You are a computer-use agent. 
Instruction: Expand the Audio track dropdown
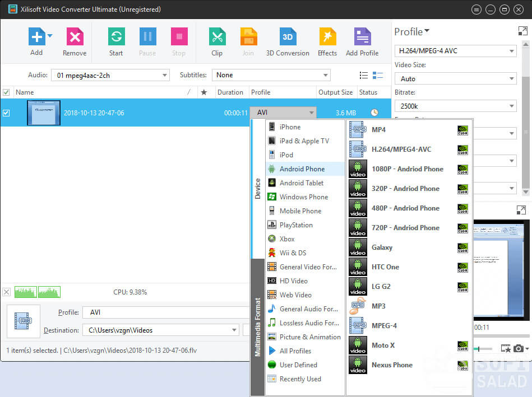tap(165, 75)
